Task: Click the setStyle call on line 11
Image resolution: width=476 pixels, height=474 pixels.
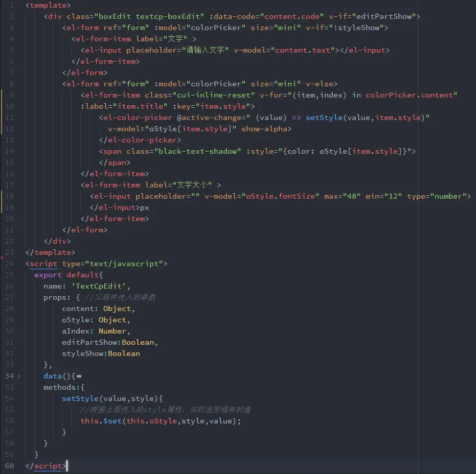Action: 365,117
